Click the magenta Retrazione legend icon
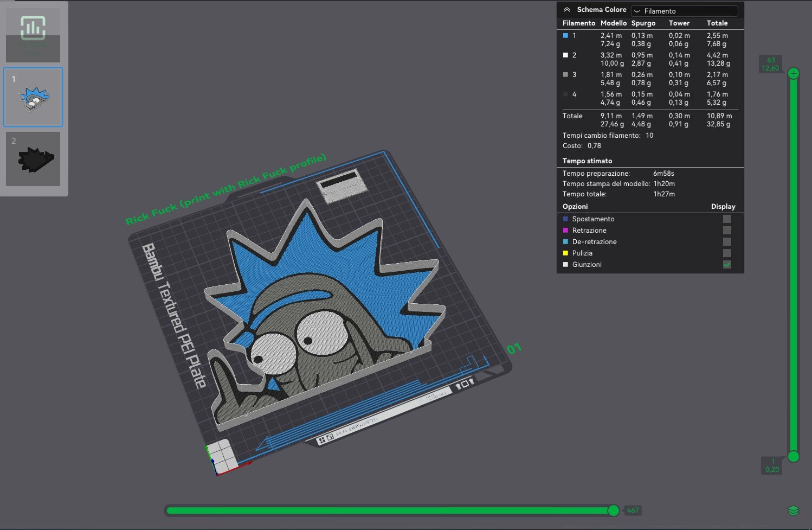This screenshot has width=812, height=530. (x=566, y=230)
